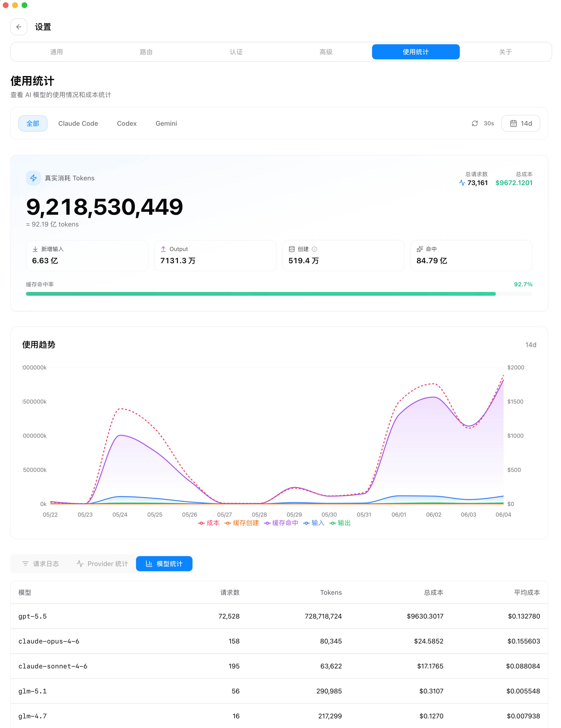Click the refresh interval icon
The width and height of the screenshot is (561, 728).
click(x=475, y=123)
